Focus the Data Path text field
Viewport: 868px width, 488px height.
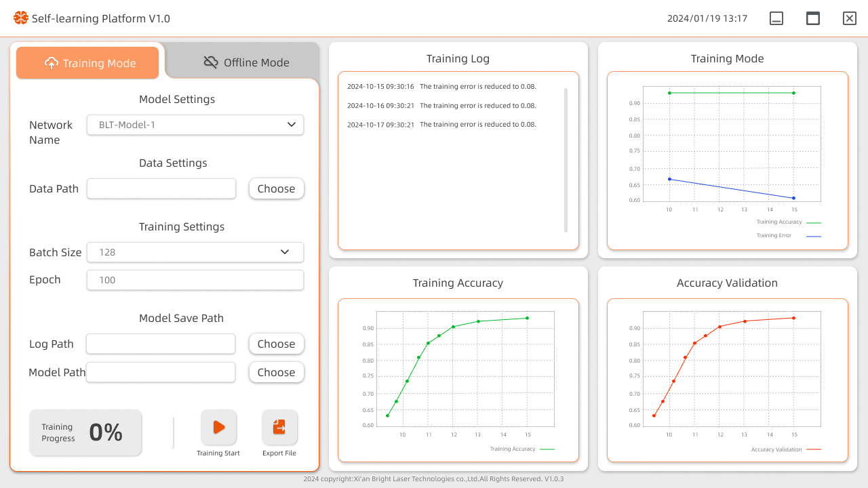[161, 188]
